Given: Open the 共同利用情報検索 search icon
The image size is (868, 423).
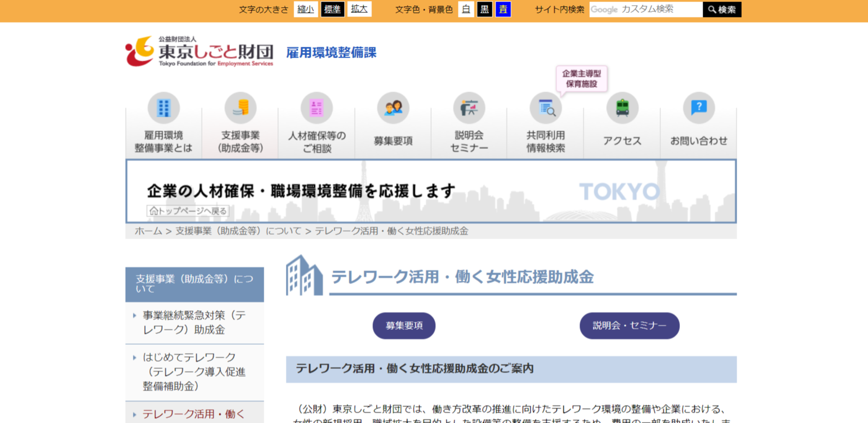Looking at the screenshot, I should pos(546,108).
